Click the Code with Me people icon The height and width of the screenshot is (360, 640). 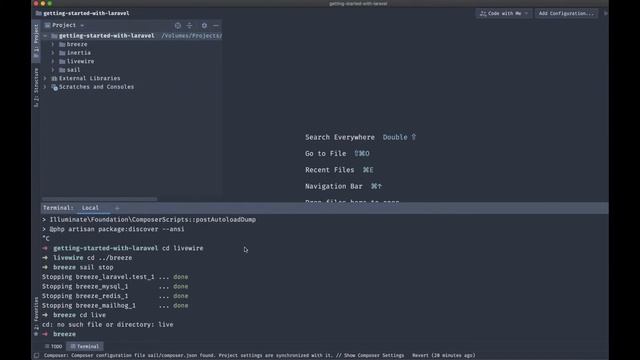click(x=483, y=13)
